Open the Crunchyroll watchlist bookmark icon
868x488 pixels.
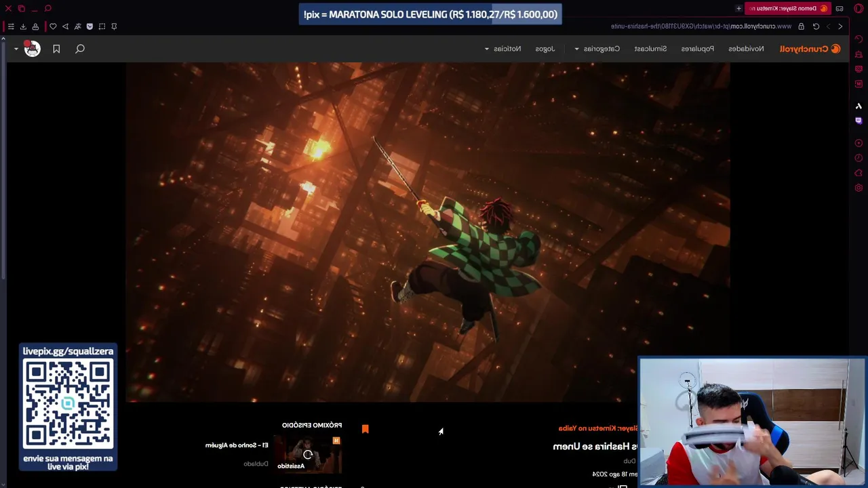(x=56, y=49)
